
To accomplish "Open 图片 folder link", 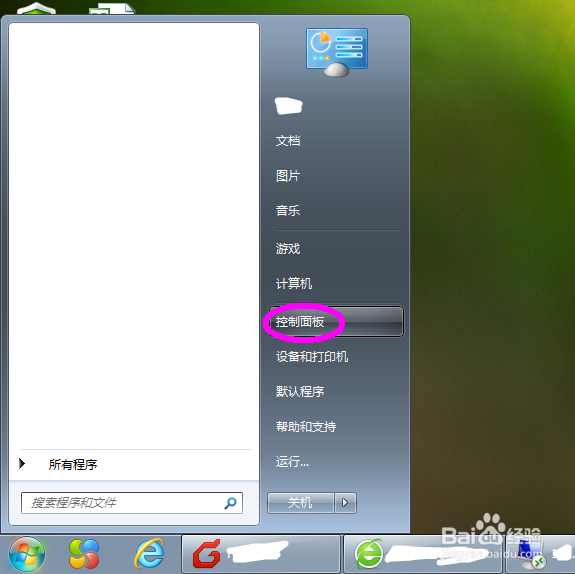I will [288, 176].
